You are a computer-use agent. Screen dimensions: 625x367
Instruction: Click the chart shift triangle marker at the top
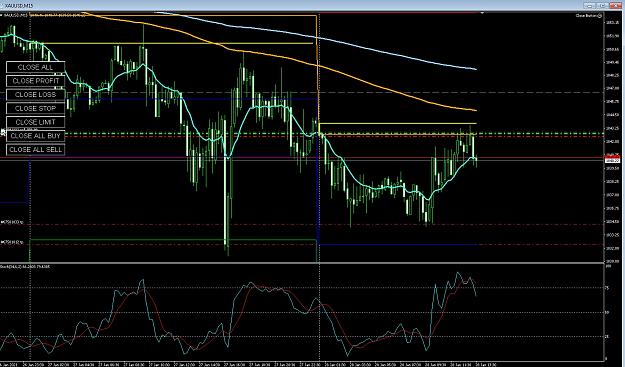coord(482,14)
